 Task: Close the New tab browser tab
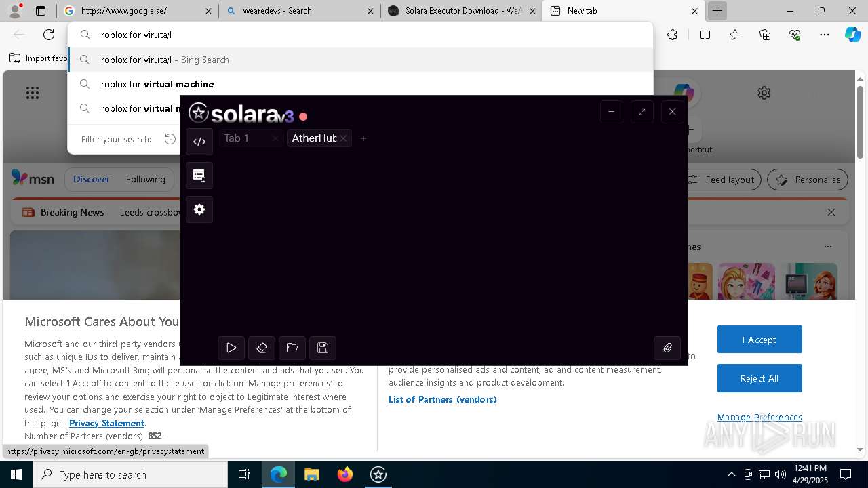coord(694,11)
